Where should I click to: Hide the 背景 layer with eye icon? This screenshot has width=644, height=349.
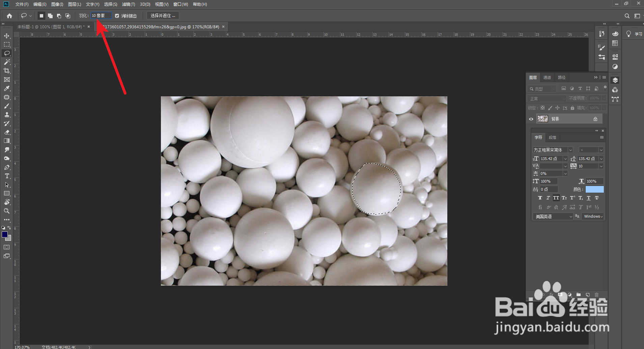tap(531, 119)
